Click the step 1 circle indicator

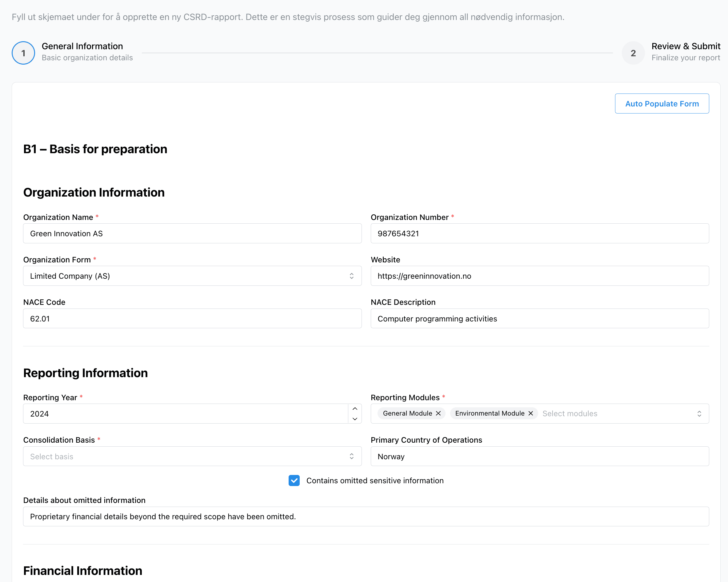pos(23,53)
